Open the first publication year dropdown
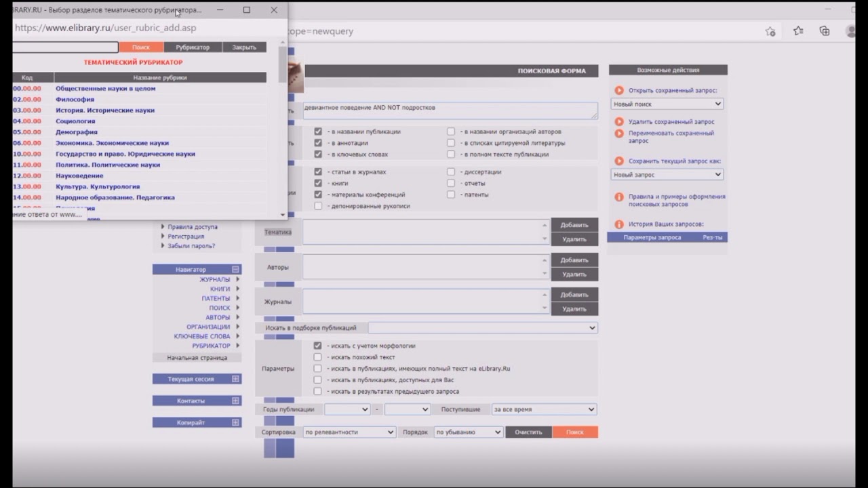Viewport: 868px width, 488px height. [x=347, y=409]
